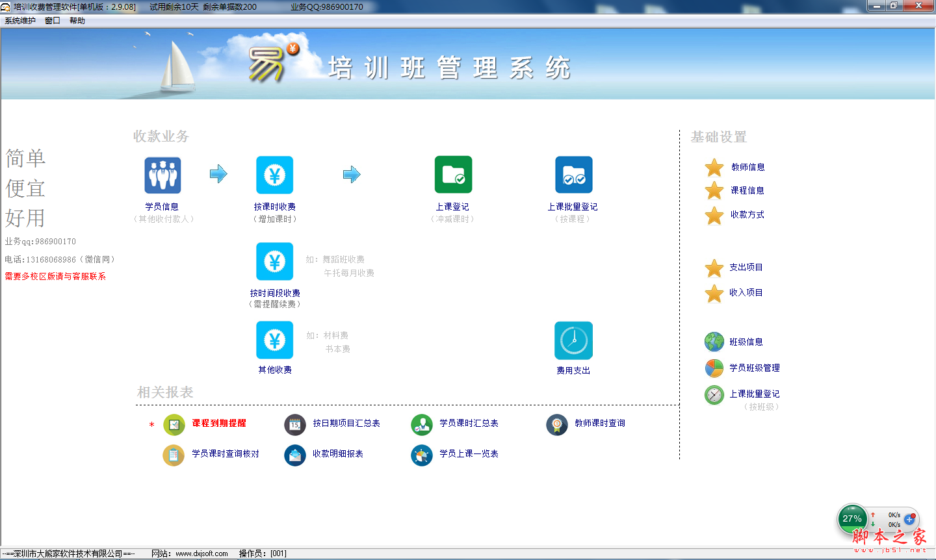The width and height of the screenshot is (936, 560).
Task: Click the pie chart icon beside 学员班级管理
Action: [714, 368]
